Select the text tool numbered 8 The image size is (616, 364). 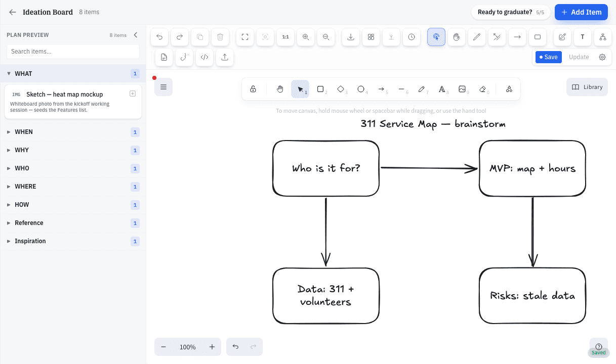click(x=442, y=89)
